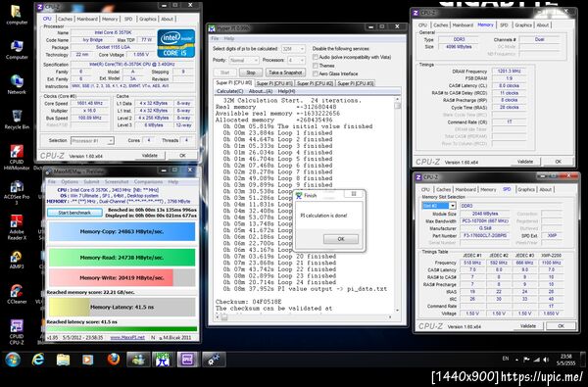Image resolution: width=588 pixels, height=387 pixels.
Task: Open the ACDSee Pro 3 desktop icon
Action: (17, 192)
